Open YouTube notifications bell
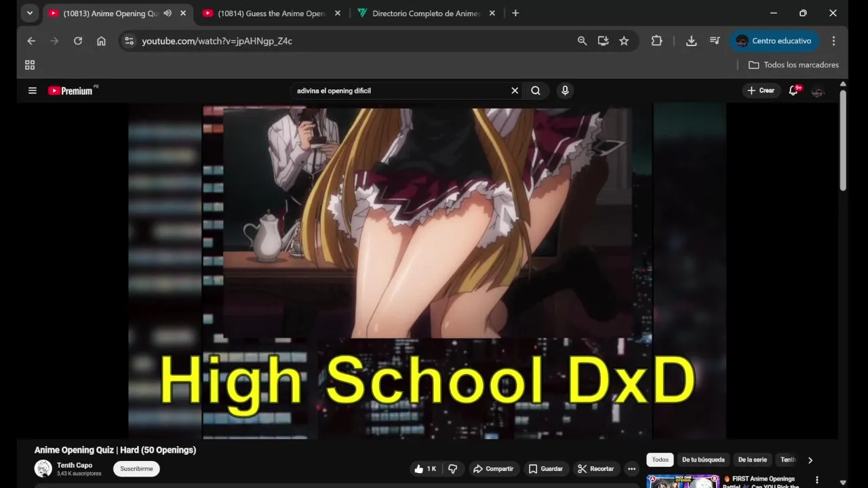Screen dimensions: 868x488 click(793, 90)
